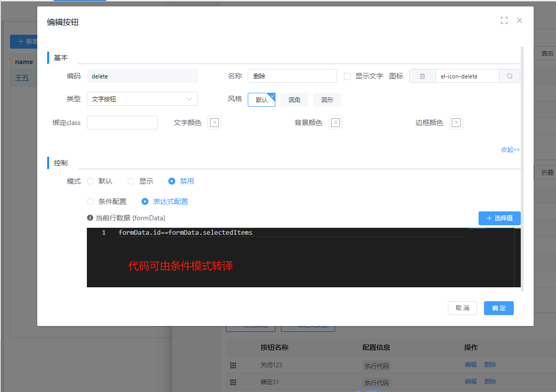Click the trash icon beside icon field
This screenshot has width=556, height=392.
point(422,76)
